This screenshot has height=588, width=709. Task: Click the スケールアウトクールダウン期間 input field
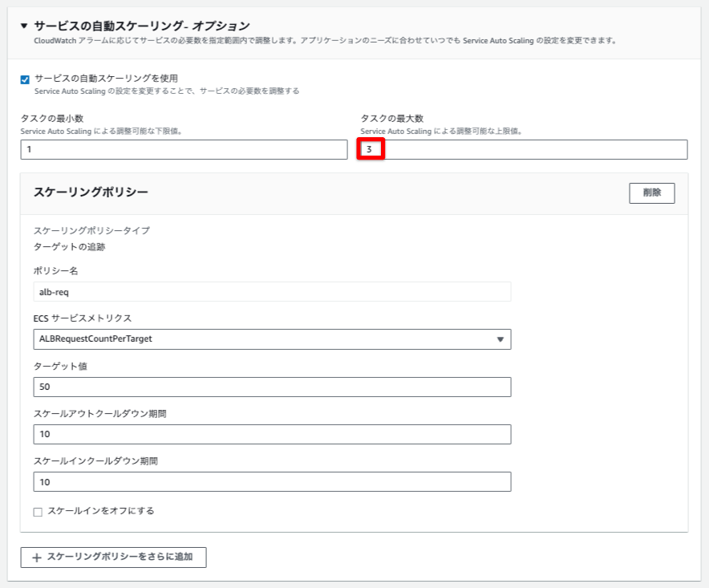click(x=272, y=434)
